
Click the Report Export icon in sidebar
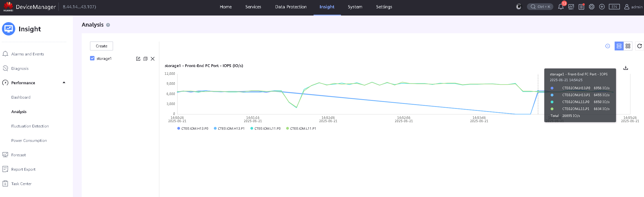[5, 169]
